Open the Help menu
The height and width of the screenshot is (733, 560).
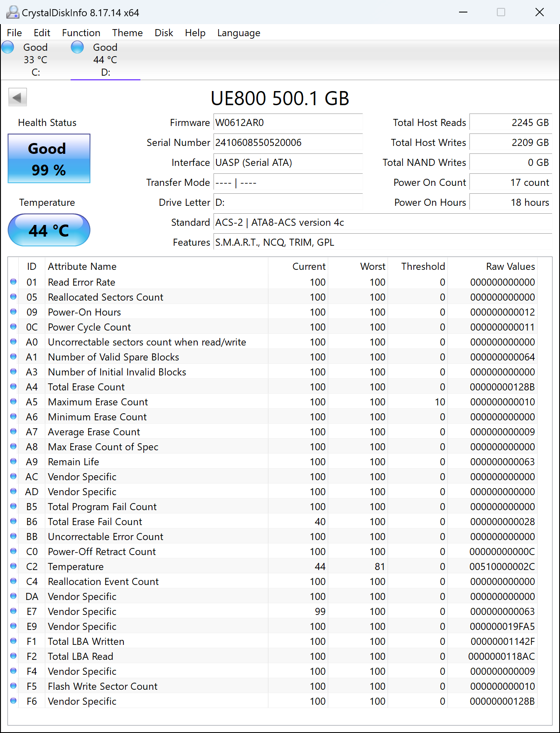point(195,33)
